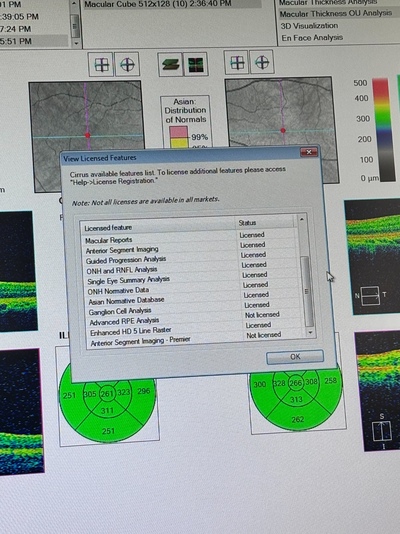Screen dimensions: 400x534
Task: Select ONH and RNFL Analysis row
Action: click(x=192, y=268)
